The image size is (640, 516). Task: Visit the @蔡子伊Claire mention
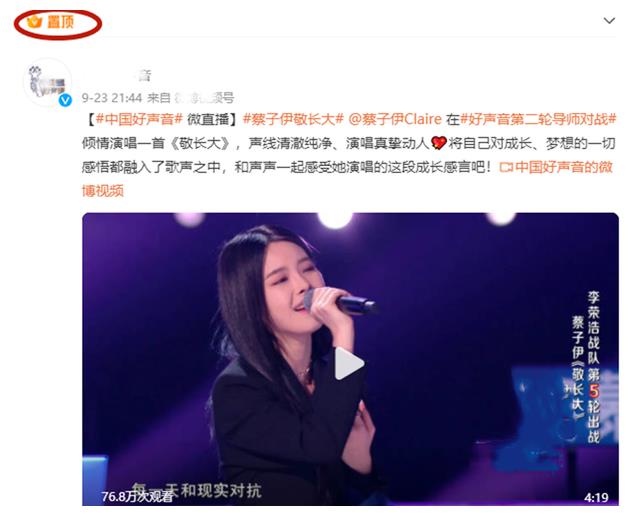pos(395,119)
